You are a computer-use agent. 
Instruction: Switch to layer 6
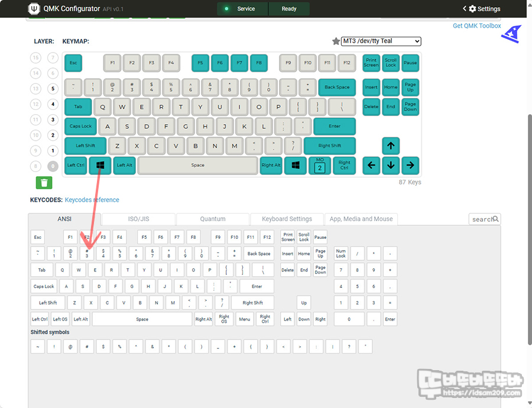[x=53, y=73]
